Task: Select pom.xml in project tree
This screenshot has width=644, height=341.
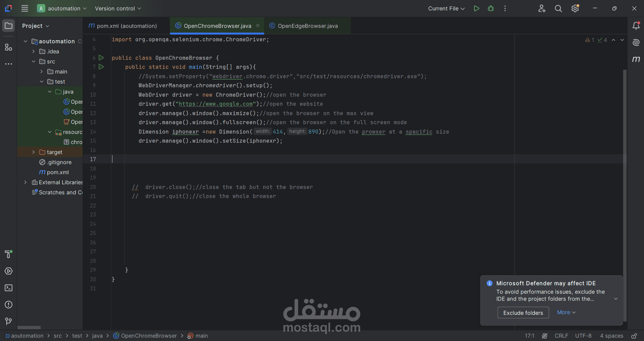Action: click(x=54, y=172)
